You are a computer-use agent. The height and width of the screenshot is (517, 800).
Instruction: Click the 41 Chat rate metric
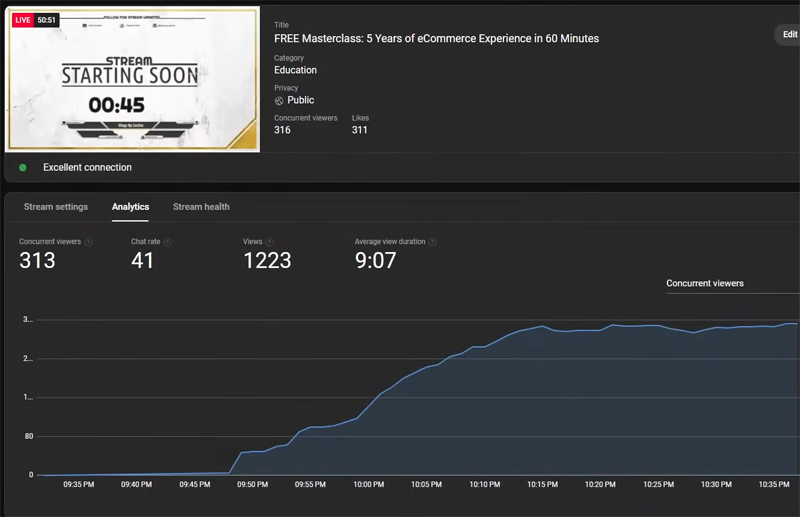coord(142,260)
